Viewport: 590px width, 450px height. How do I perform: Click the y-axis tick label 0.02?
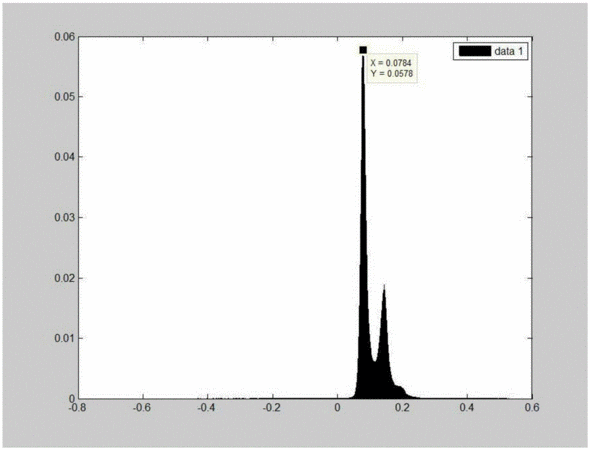[x=65, y=278]
